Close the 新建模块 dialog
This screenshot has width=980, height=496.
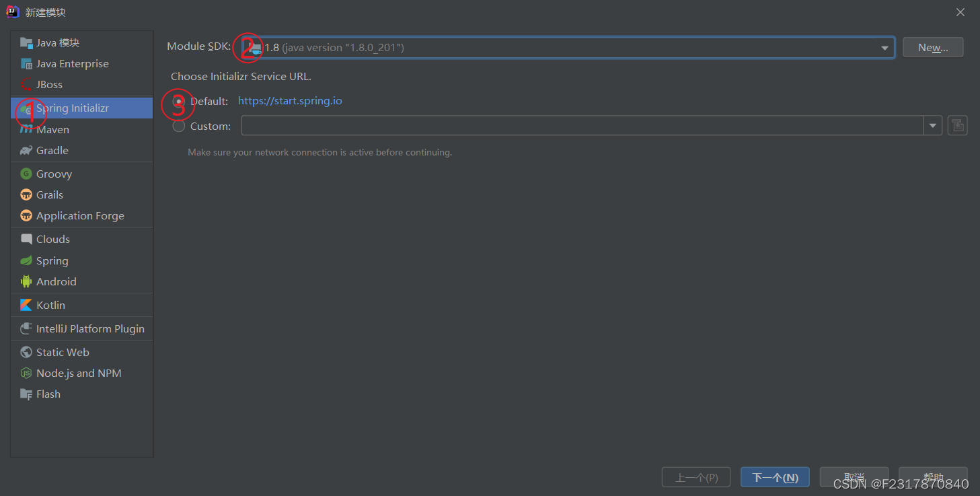tap(960, 12)
